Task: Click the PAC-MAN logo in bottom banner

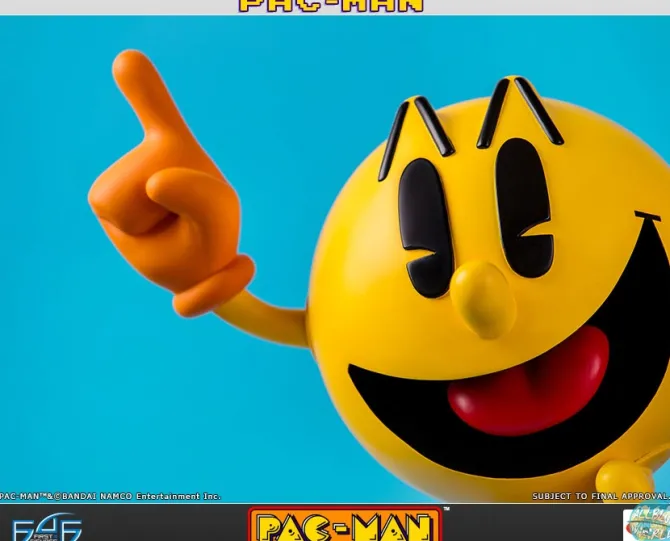Action: (345, 525)
